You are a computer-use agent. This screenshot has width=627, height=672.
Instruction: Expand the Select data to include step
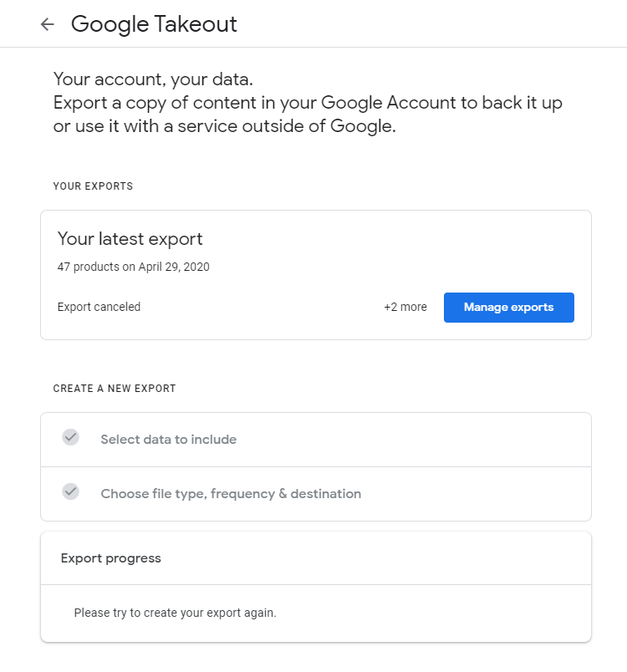pyautogui.click(x=168, y=440)
